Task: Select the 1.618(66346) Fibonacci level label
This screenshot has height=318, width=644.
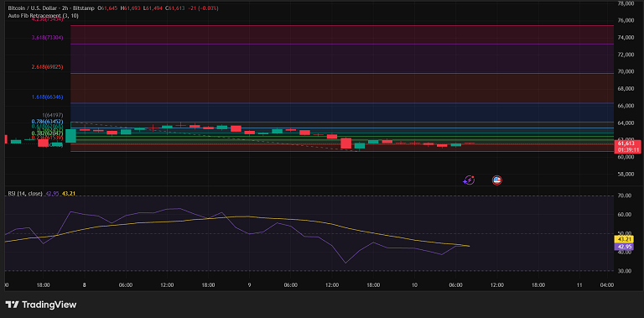Action: 47,97
